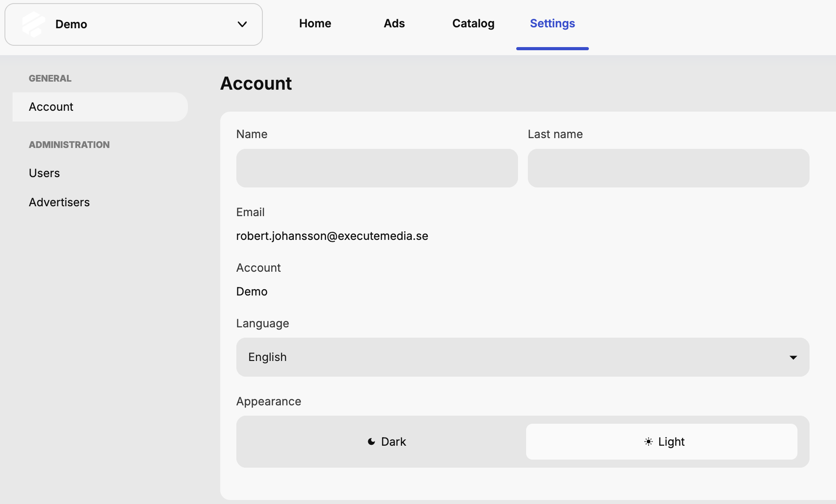Click the Demo account logo icon
The height and width of the screenshot is (504, 836).
[32, 24]
